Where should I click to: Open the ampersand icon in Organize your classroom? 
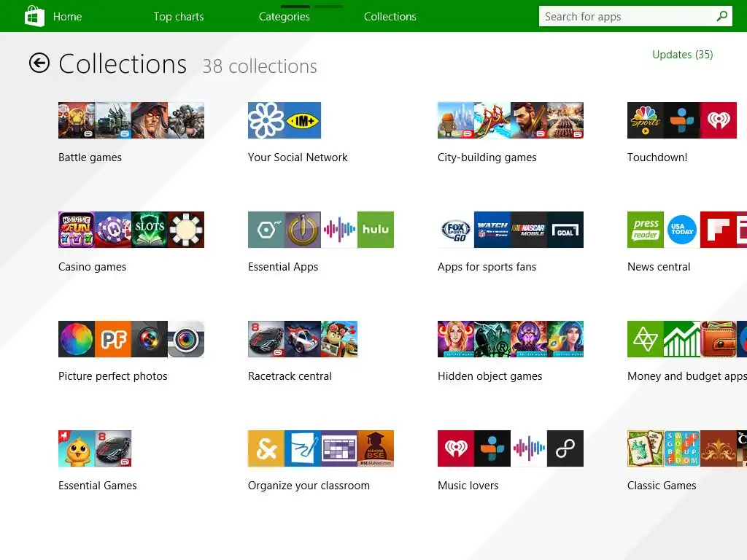266,448
